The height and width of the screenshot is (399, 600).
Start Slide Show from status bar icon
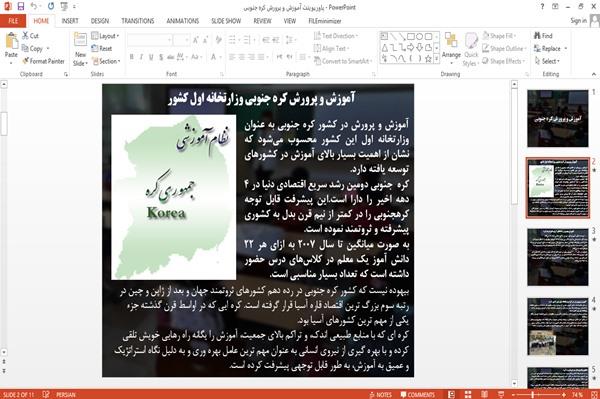point(501,394)
